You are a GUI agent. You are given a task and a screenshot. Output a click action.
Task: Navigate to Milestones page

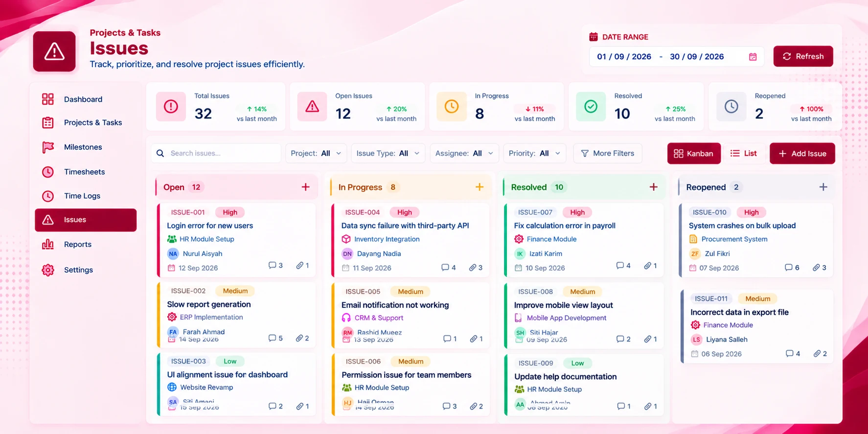coord(86,147)
